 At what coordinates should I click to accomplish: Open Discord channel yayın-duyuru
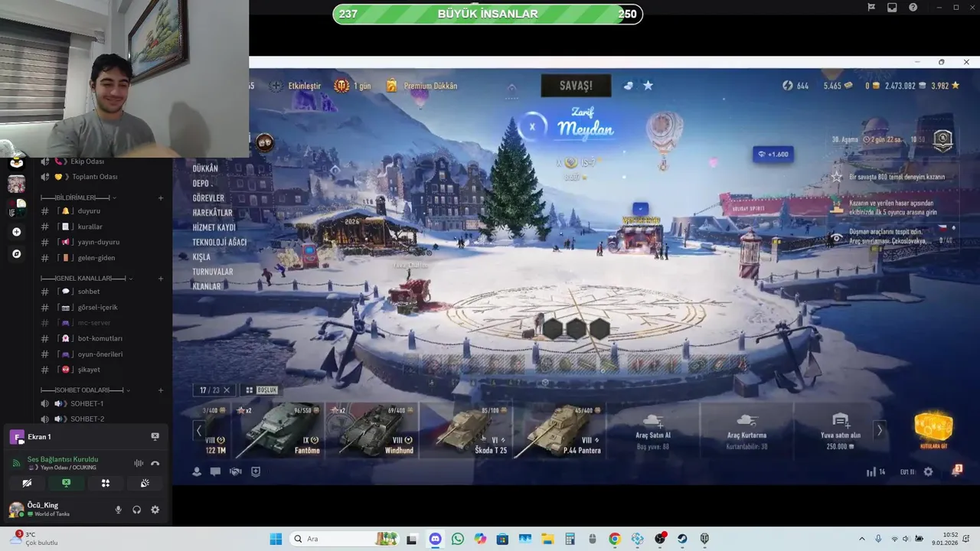(98, 242)
